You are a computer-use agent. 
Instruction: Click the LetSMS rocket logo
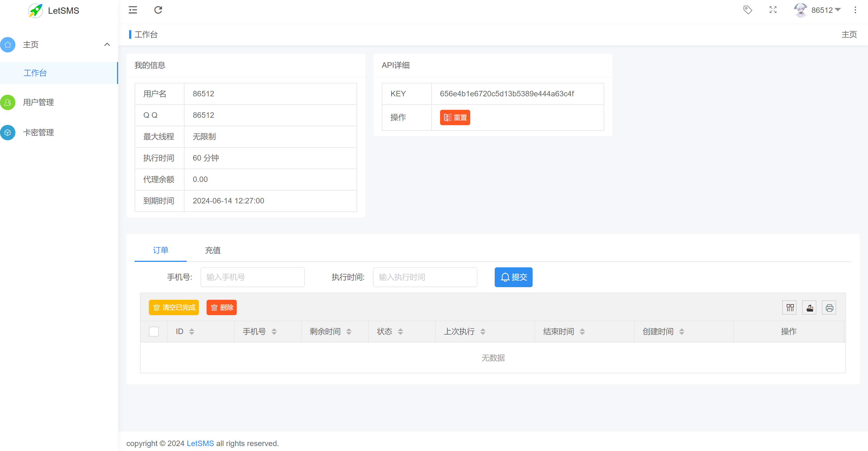coord(35,10)
